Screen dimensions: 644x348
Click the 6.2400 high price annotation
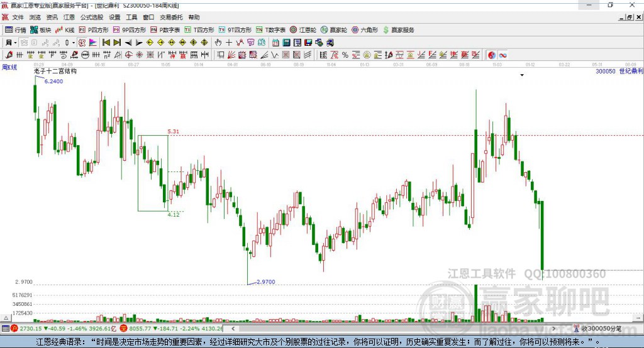[x=53, y=81]
